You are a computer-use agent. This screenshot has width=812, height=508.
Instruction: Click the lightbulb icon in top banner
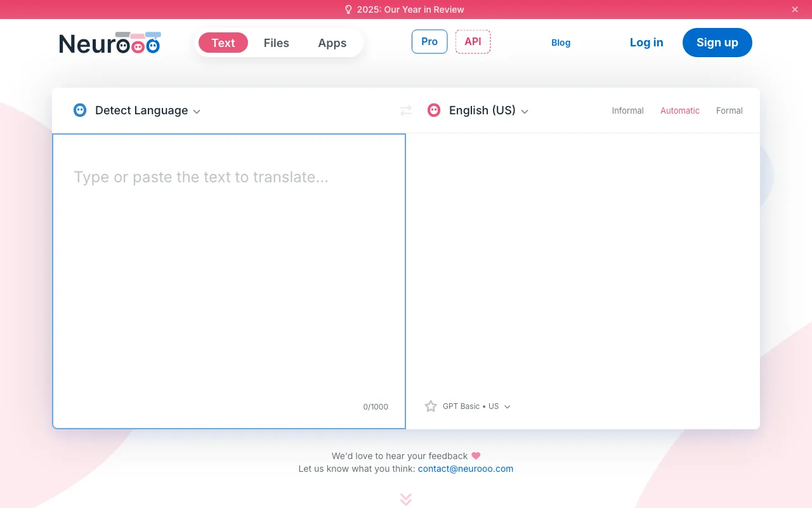pyautogui.click(x=348, y=10)
